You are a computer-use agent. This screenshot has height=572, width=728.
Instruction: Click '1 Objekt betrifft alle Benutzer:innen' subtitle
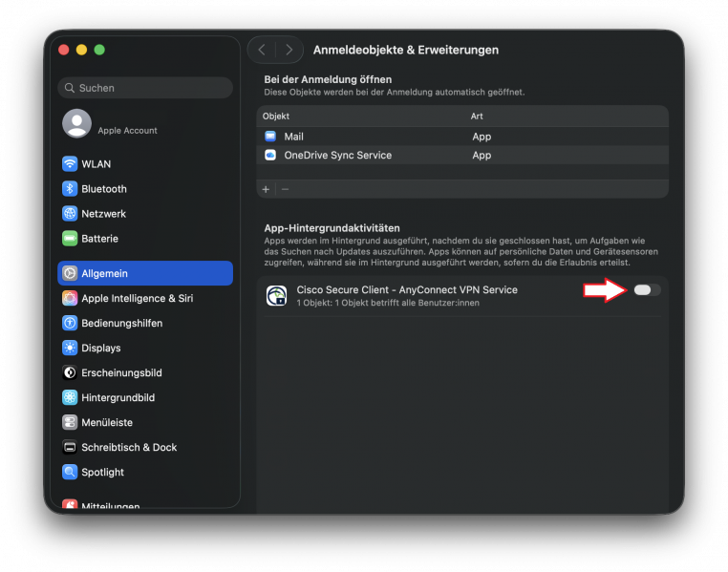407,303
